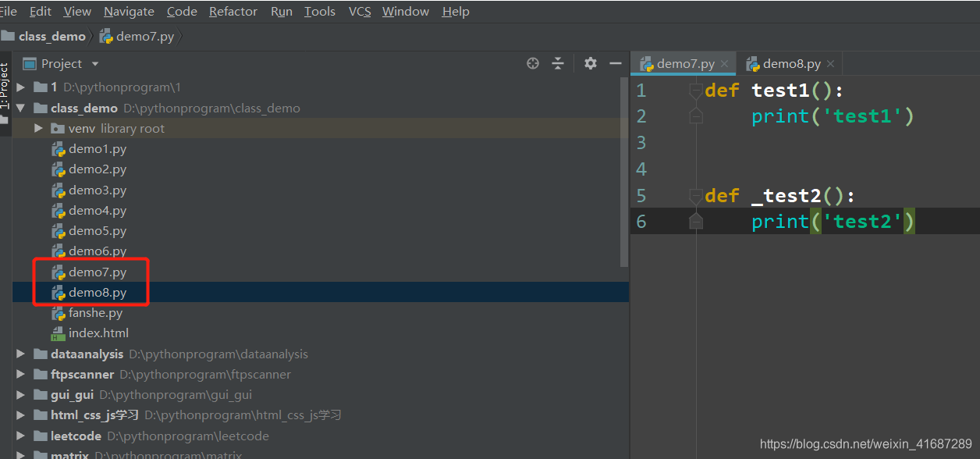Expand folder 1 in project tree
Image resolution: width=980 pixels, height=459 pixels.
click(21, 87)
